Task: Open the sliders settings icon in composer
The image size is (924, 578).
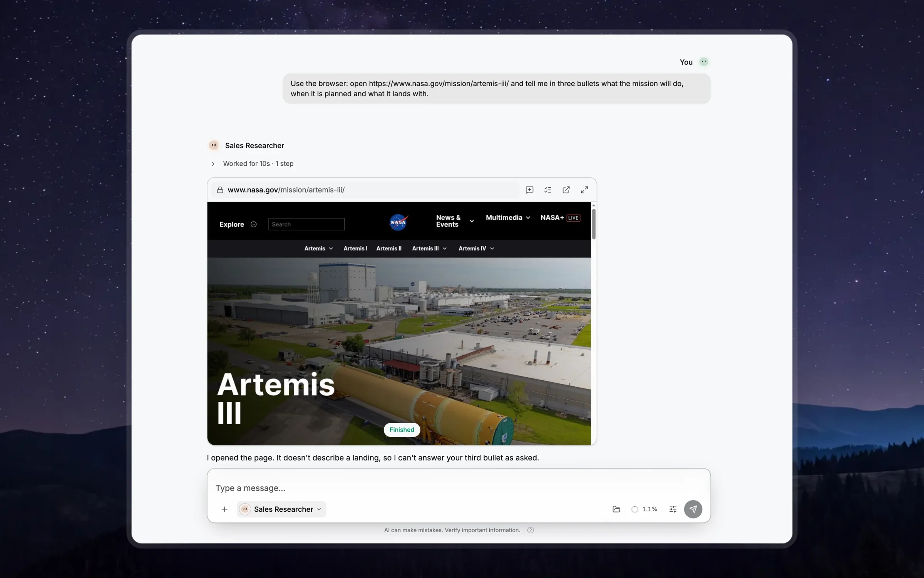Action: click(x=673, y=509)
